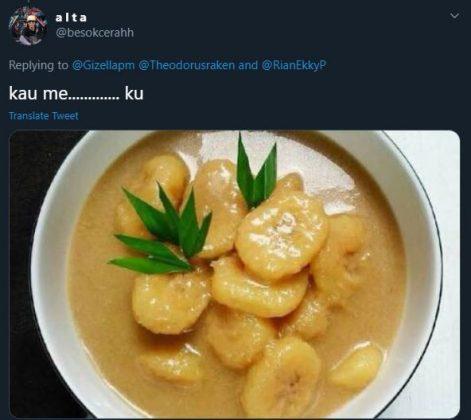
Task: Open the attached banana kolak photo
Action: tap(235, 274)
